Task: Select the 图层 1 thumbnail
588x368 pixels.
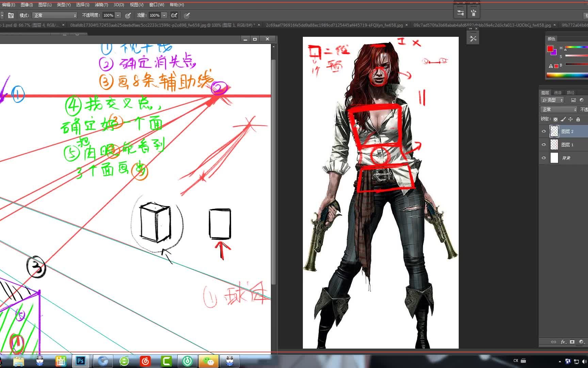Action: click(x=554, y=144)
